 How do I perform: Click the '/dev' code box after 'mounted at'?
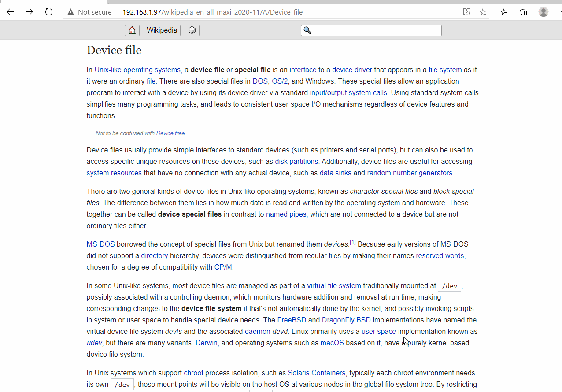[450, 286]
